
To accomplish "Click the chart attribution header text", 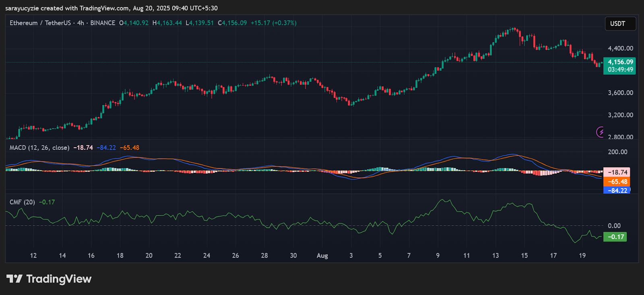I will [111, 8].
